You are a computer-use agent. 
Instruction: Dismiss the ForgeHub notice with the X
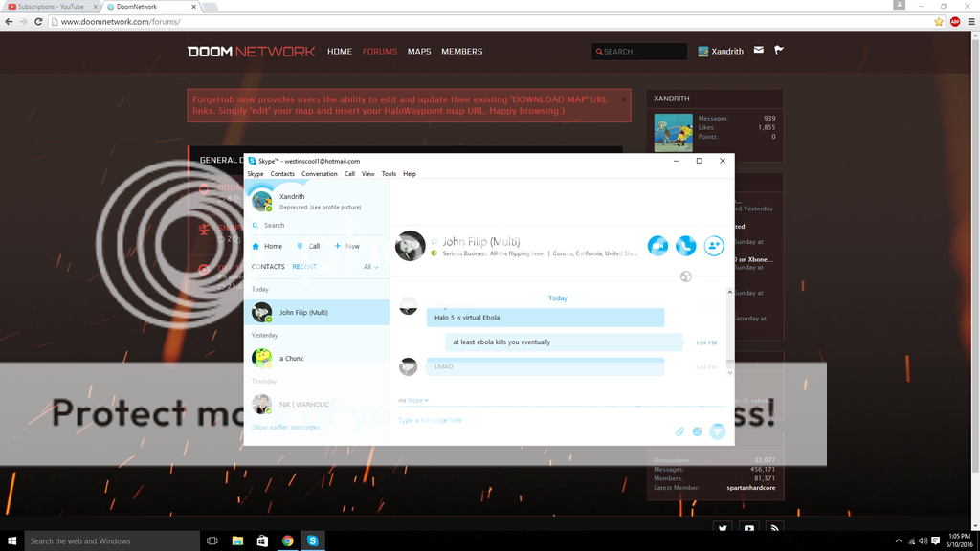coord(624,99)
